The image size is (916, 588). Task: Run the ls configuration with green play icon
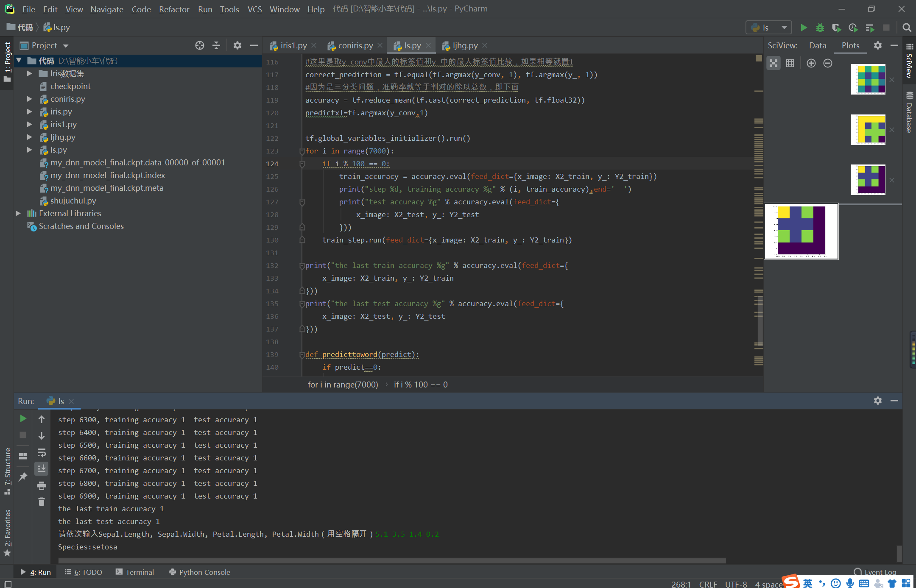pyautogui.click(x=804, y=28)
